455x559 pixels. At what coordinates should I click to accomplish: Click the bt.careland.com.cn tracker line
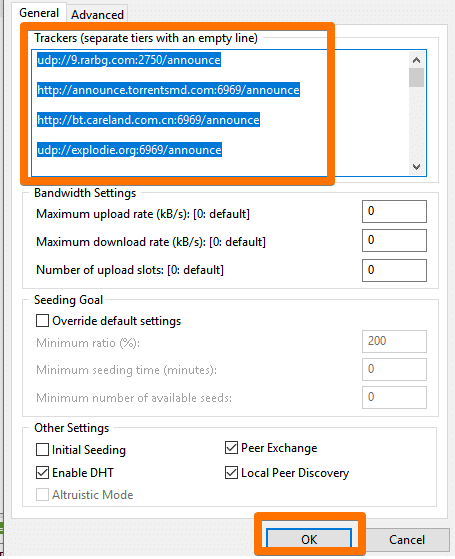pos(148,120)
